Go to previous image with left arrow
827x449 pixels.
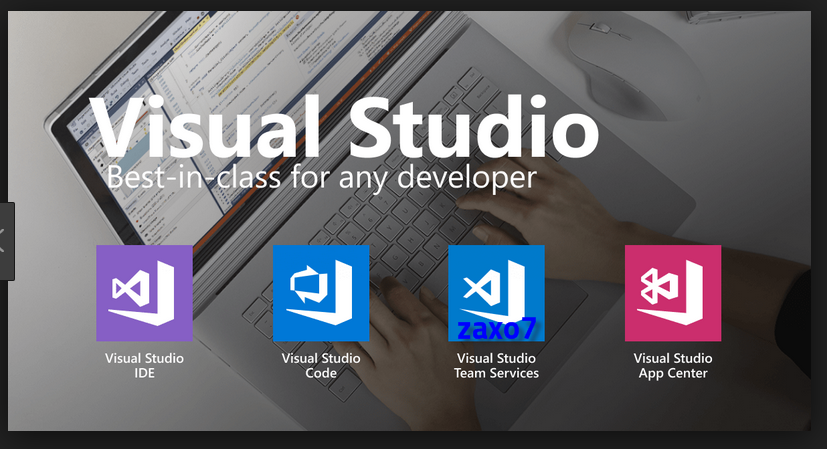click(x=5, y=241)
